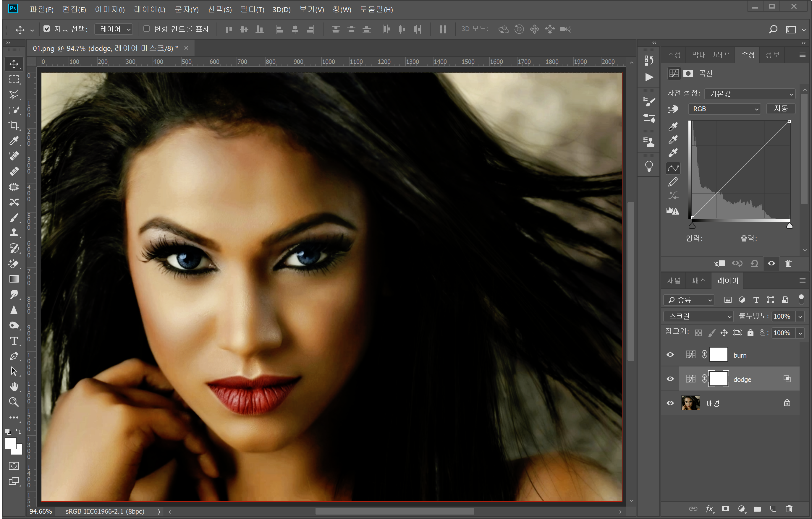Viewport: 812px width, 519px height.
Task: Open the 스크린 blend mode dropdown
Action: 699,316
